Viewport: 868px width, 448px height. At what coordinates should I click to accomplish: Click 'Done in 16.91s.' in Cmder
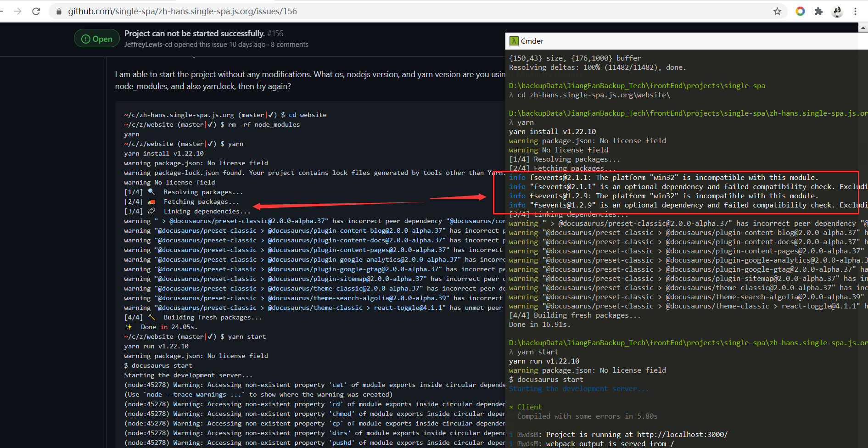coord(540,324)
